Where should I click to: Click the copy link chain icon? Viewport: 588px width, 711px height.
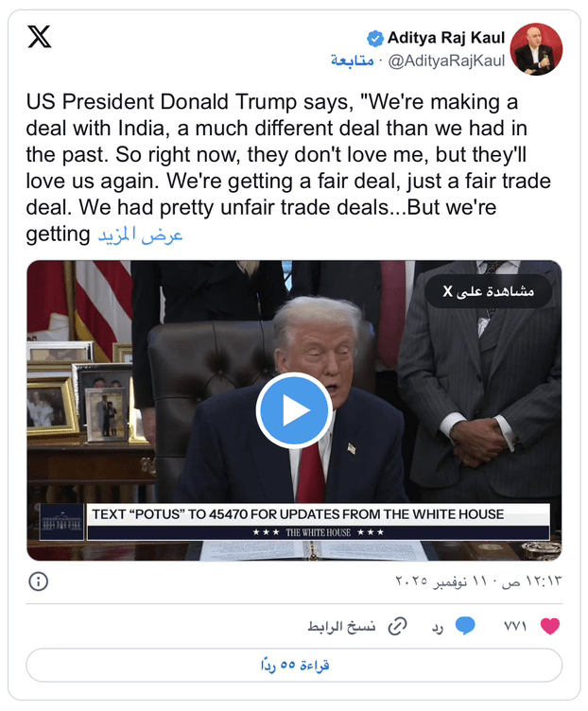(398, 626)
